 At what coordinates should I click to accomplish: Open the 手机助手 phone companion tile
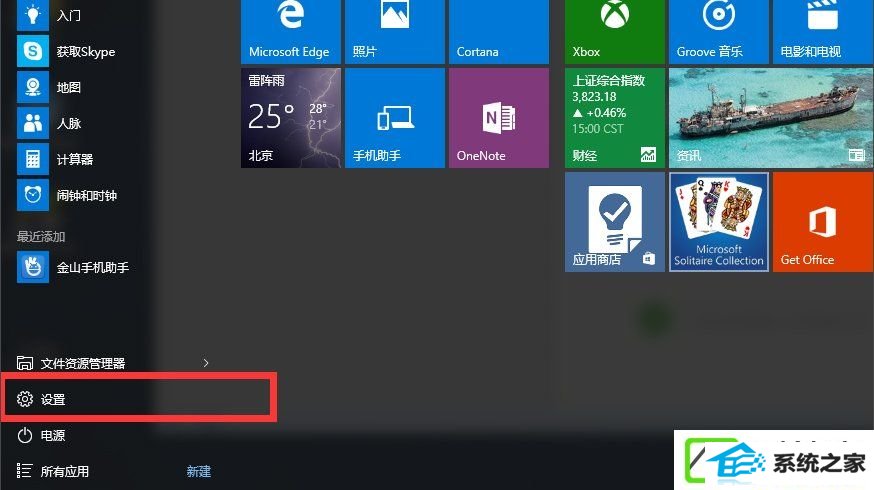(395, 118)
